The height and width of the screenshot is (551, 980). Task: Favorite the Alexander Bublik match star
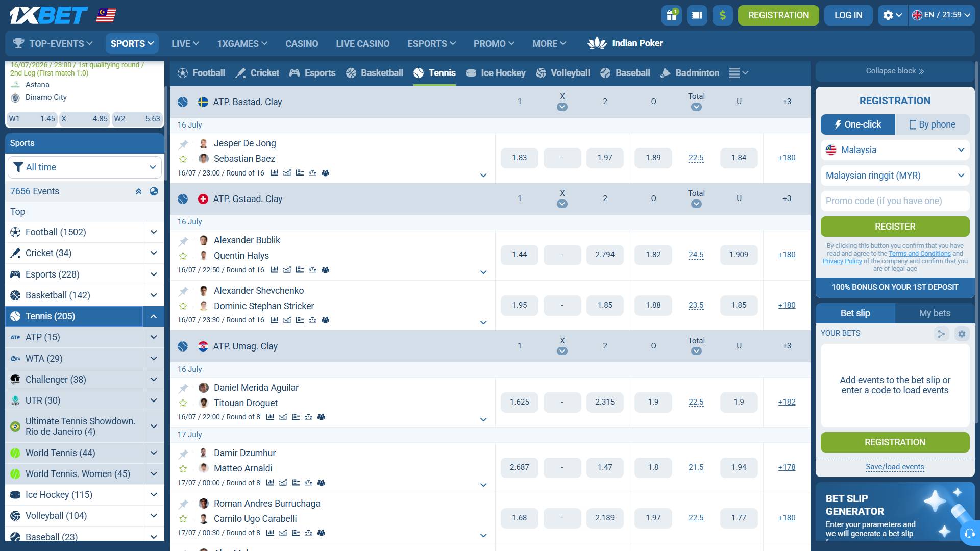pyautogui.click(x=183, y=256)
